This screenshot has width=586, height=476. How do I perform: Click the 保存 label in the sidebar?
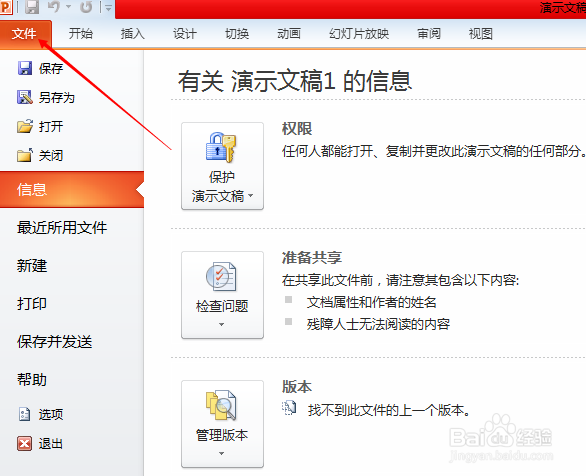pyautogui.click(x=51, y=68)
